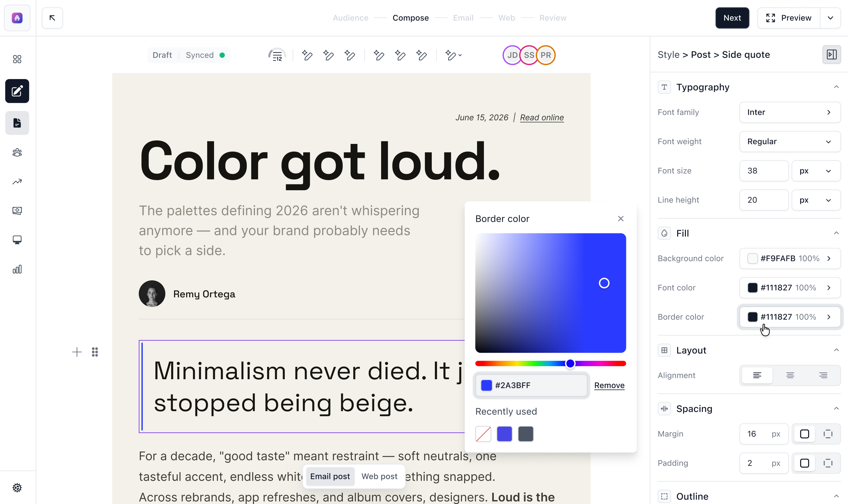Screen dimensions: 848x504
Task: Collapse the Outline section chevron
Action: click(836, 496)
